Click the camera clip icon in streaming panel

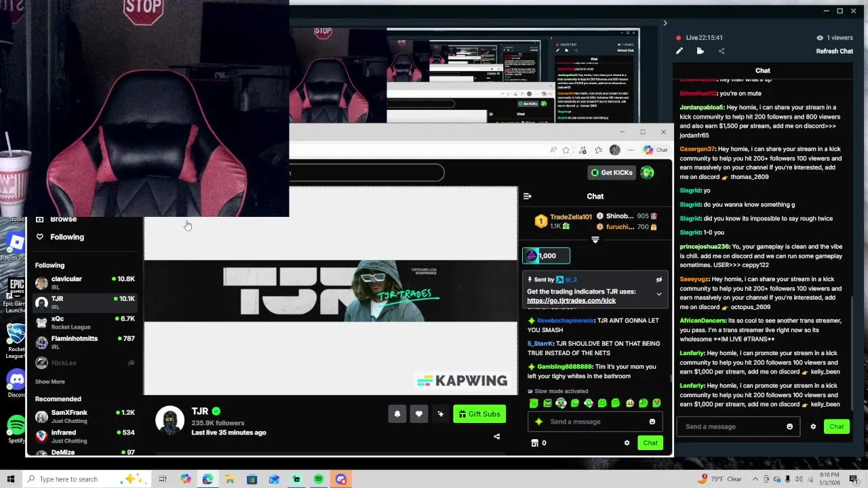point(700,51)
